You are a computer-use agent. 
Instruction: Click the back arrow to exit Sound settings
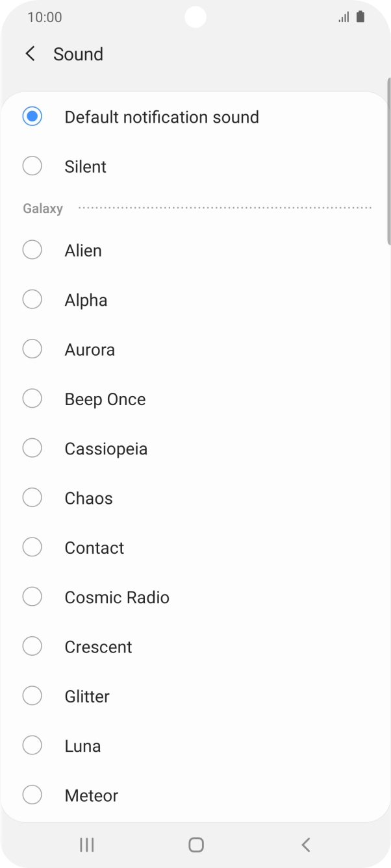point(29,53)
